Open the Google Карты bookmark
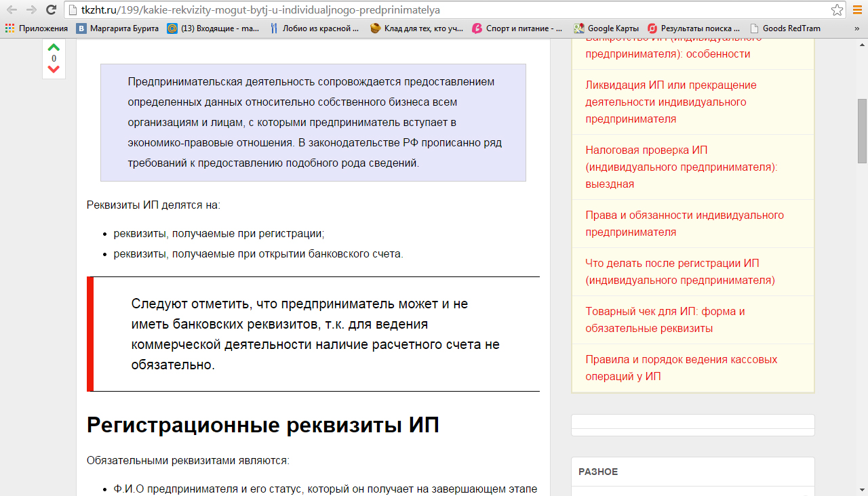868x496 pixels. click(x=606, y=28)
